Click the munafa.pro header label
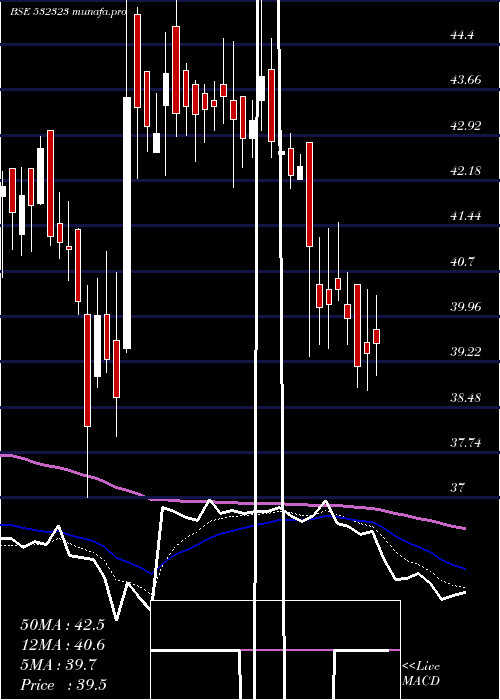 coord(99,12)
